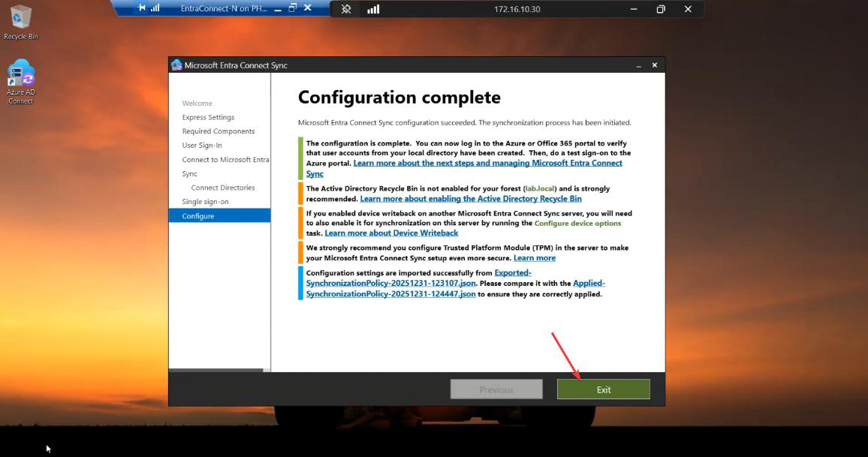Image resolution: width=868 pixels, height=457 pixels.
Task: Close the Entra Connect Sync wizard window
Action: pyautogui.click(x=655, y=65)
